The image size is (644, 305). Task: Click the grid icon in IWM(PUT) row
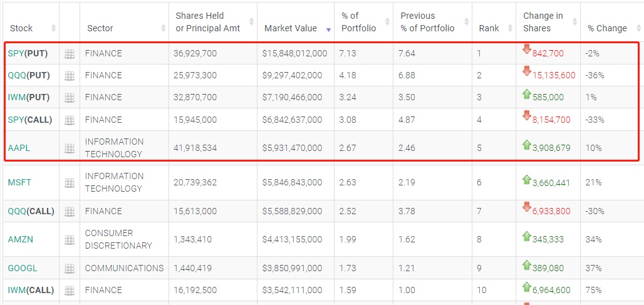[70, 98]
